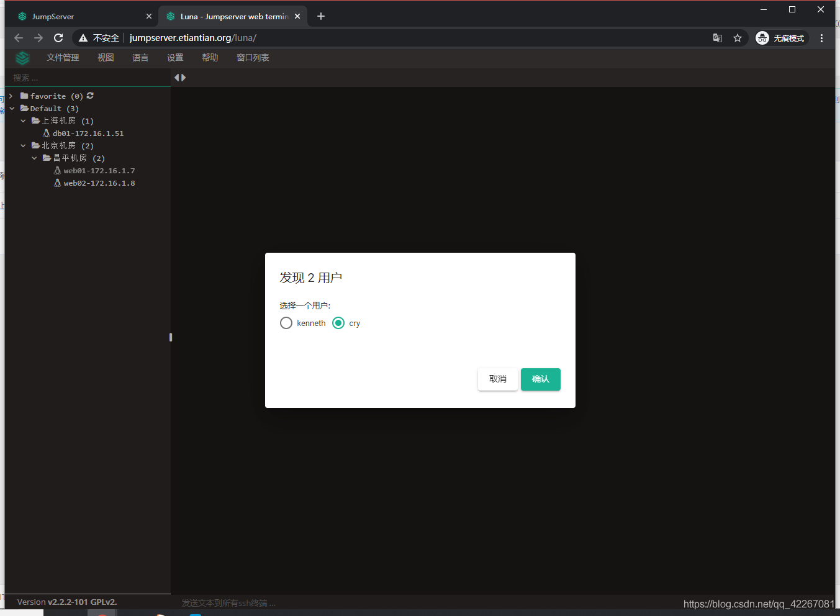
Task: Click the '选择一个用户:' label
Action: pos(305,306)
